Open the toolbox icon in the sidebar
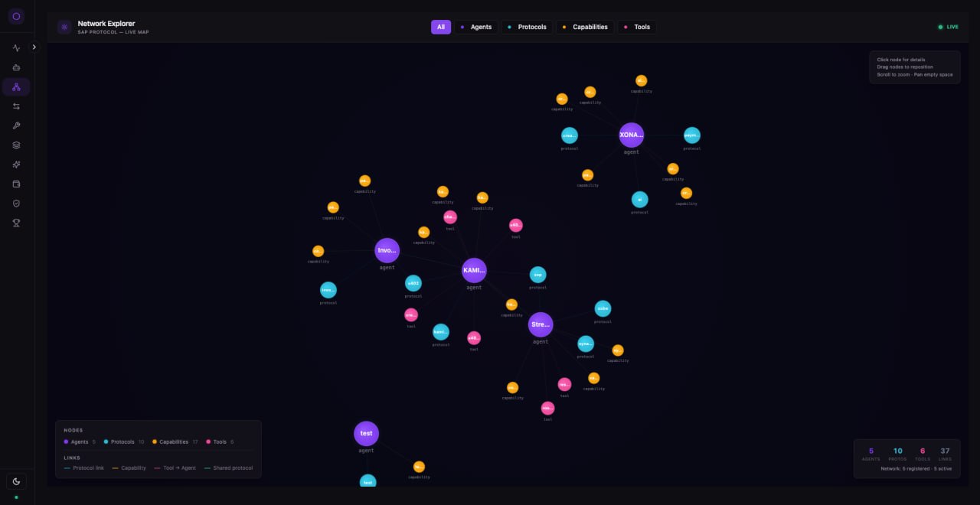Image resolution: width=980 pixels, height=505 pixels. coord(16,67)
